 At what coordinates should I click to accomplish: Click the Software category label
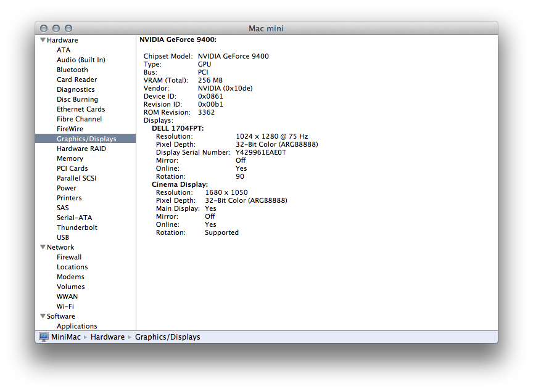point(61,316)
